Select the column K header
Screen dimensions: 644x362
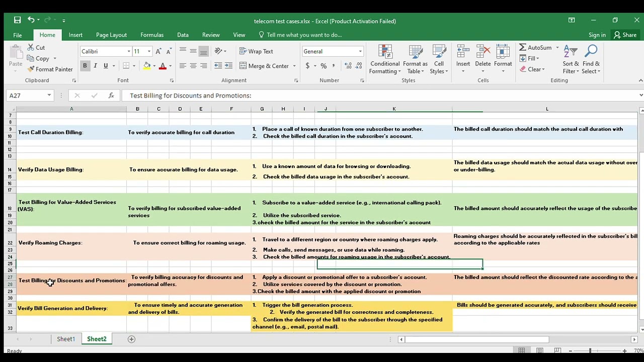(x=394, y=109)
